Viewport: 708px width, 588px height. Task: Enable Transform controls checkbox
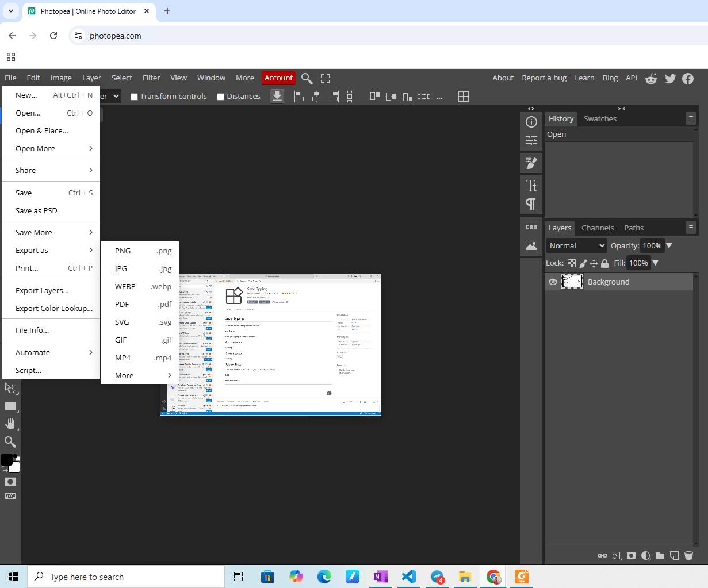click(x=134, y=97)
